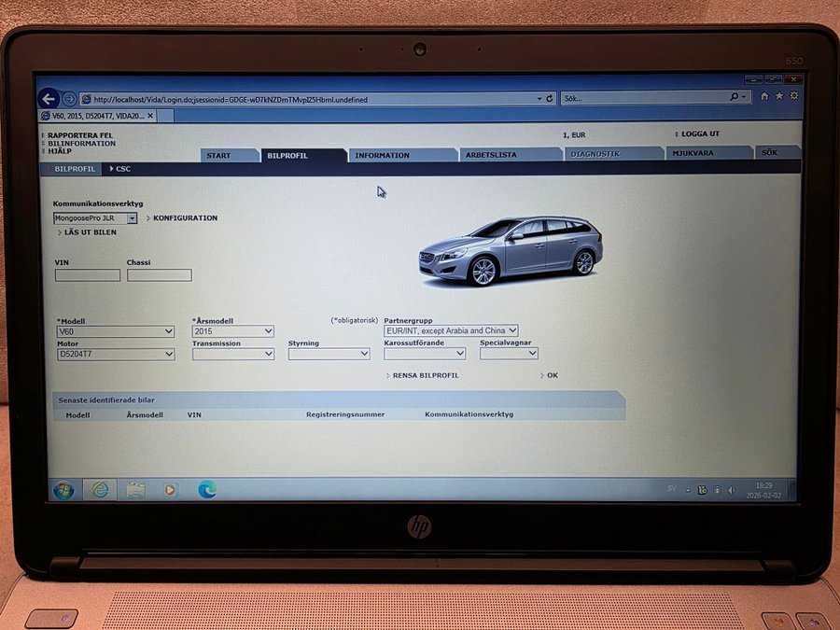Switch to the INFORMATION tab
The height and width of the screenshot is (630, 840).
[382, 155]
